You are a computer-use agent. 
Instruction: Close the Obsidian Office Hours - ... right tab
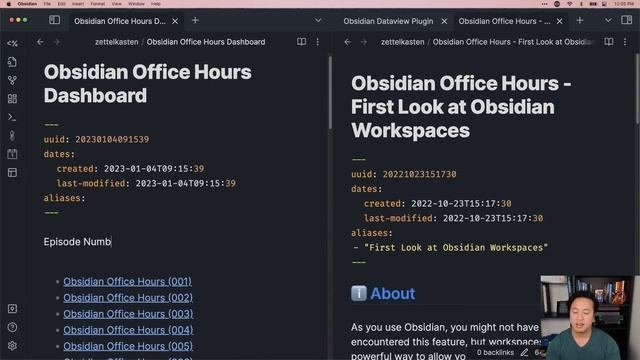(x=560, y=21)
